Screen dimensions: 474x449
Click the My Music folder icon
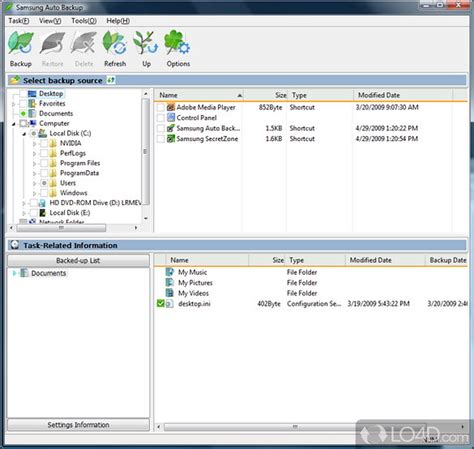(x=170, y=272)
